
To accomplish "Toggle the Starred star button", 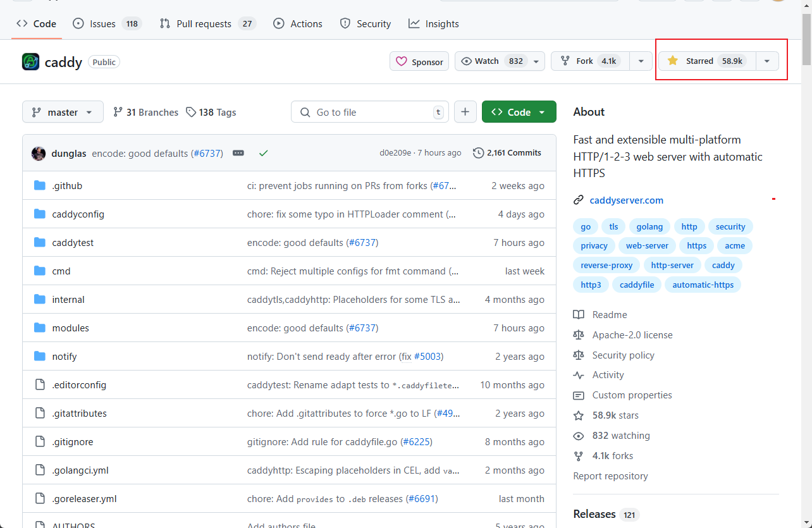I will (706, 61).
